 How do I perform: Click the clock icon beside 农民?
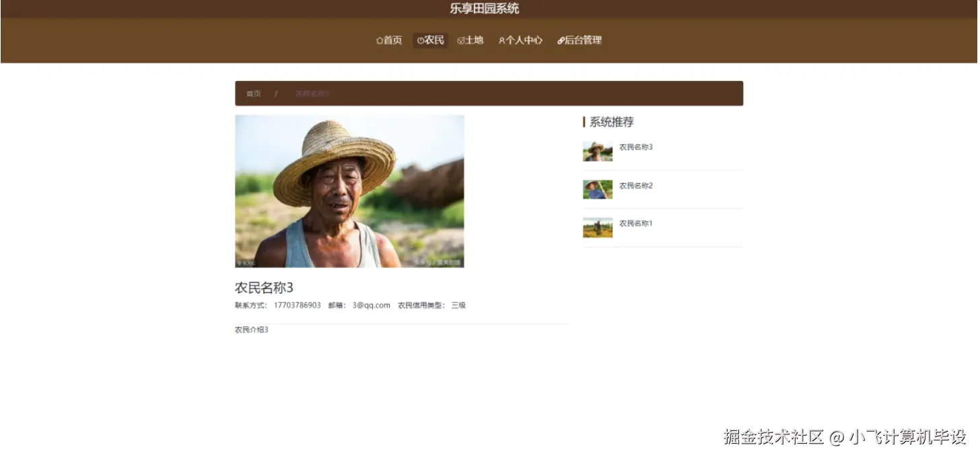(x=421, y=40)
